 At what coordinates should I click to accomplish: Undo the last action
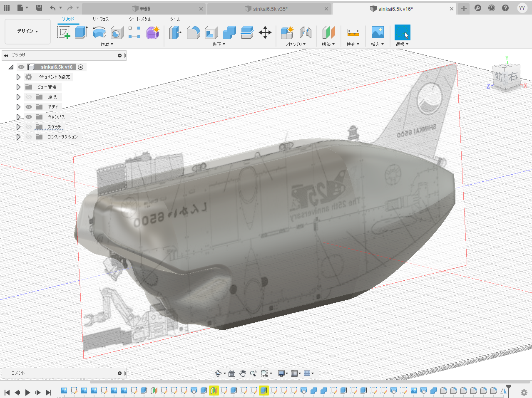tap(52, 8)
